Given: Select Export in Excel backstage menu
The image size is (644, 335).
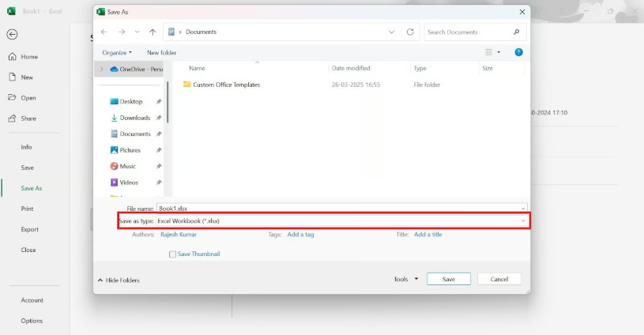Looking at the screenshot, I should tap(29, 229).
